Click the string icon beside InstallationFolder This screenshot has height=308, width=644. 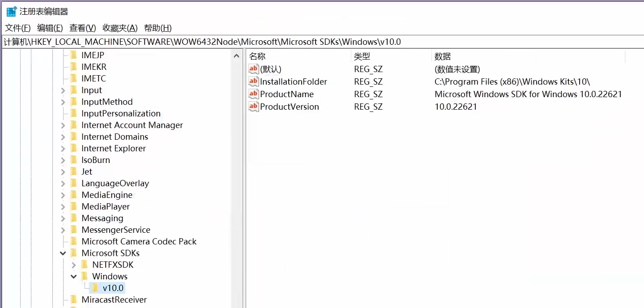click(253, 81)
